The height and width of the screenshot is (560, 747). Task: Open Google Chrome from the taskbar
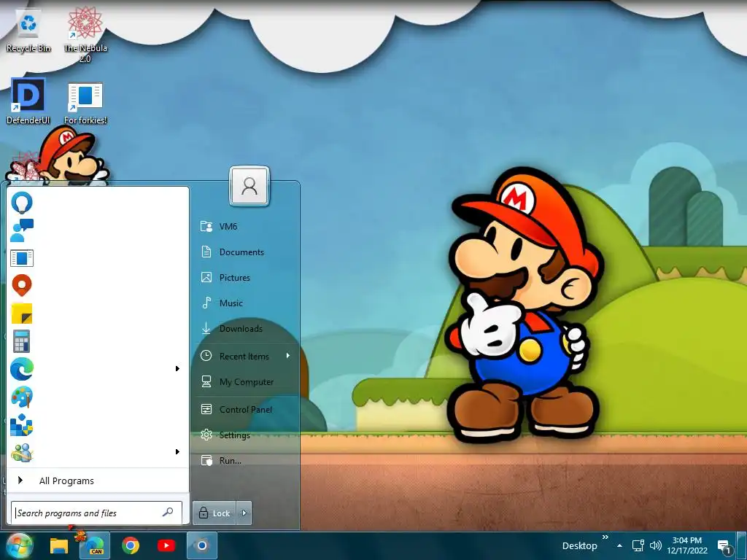130,545
